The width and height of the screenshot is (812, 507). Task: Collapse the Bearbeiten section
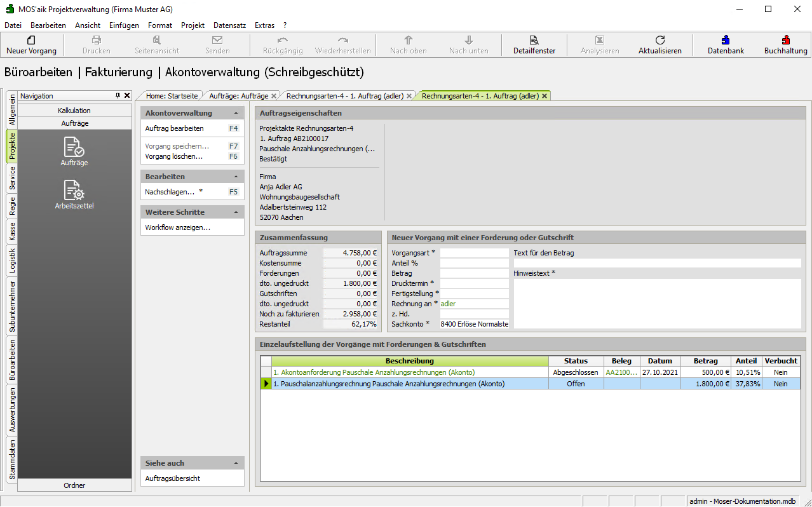[x=236, y=177]
